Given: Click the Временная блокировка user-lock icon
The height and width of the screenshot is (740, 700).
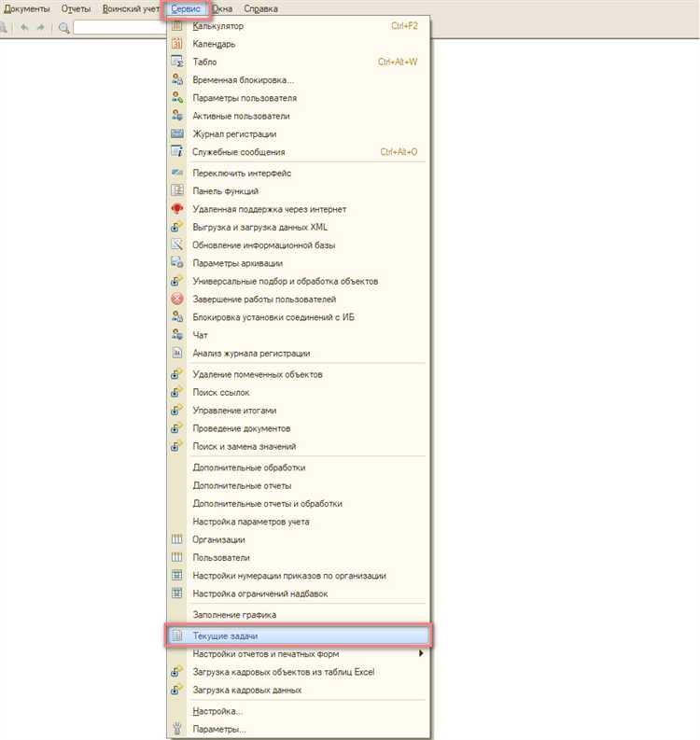Looking at the screenshot, I should 176,79.
